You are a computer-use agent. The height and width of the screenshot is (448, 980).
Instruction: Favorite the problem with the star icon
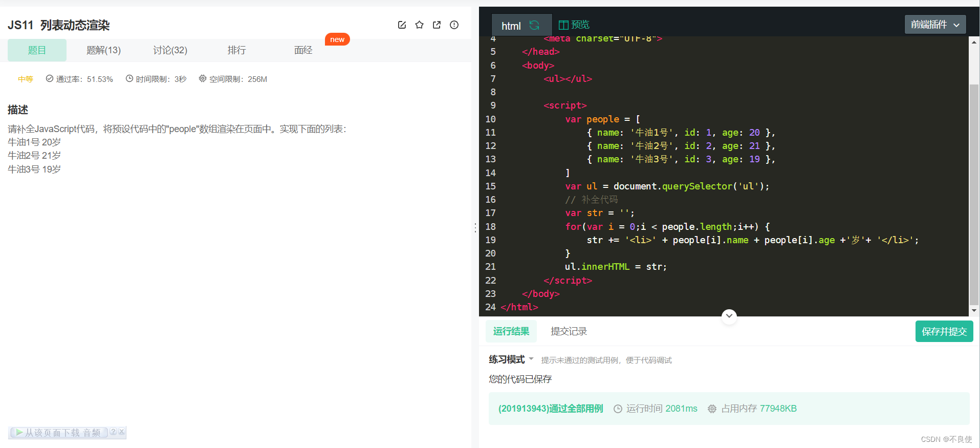pos(419,25)
